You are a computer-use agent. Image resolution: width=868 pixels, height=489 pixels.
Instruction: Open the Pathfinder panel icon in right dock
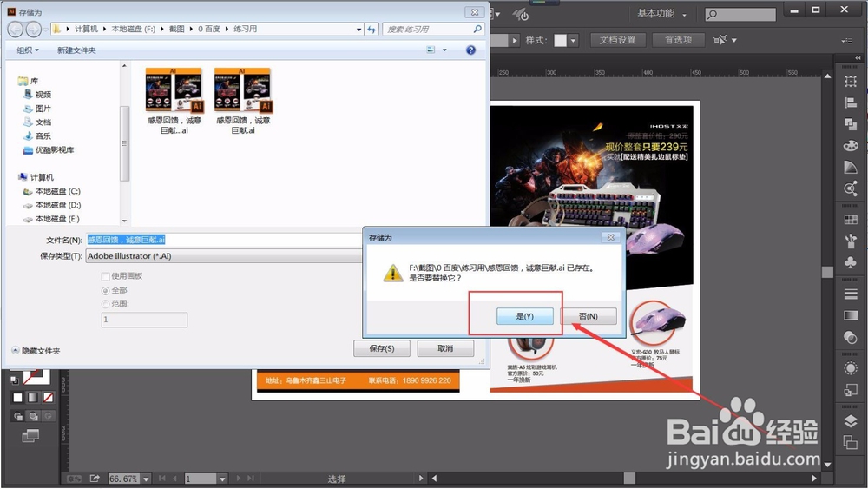pos(851,124)
